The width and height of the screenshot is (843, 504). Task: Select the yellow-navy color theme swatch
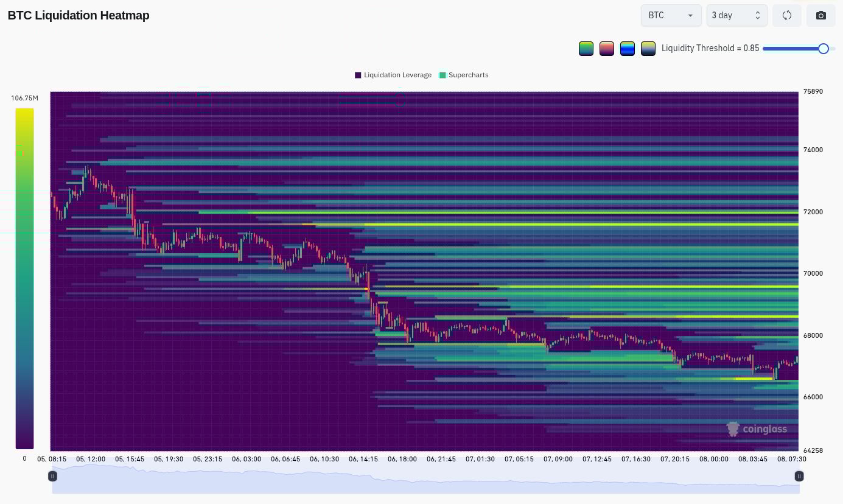[648, 49]
